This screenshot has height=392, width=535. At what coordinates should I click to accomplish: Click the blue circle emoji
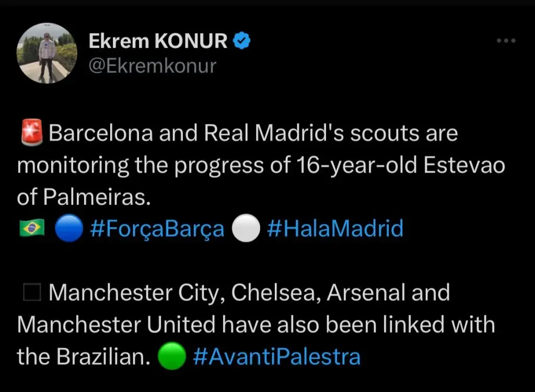tap(68, 229)
